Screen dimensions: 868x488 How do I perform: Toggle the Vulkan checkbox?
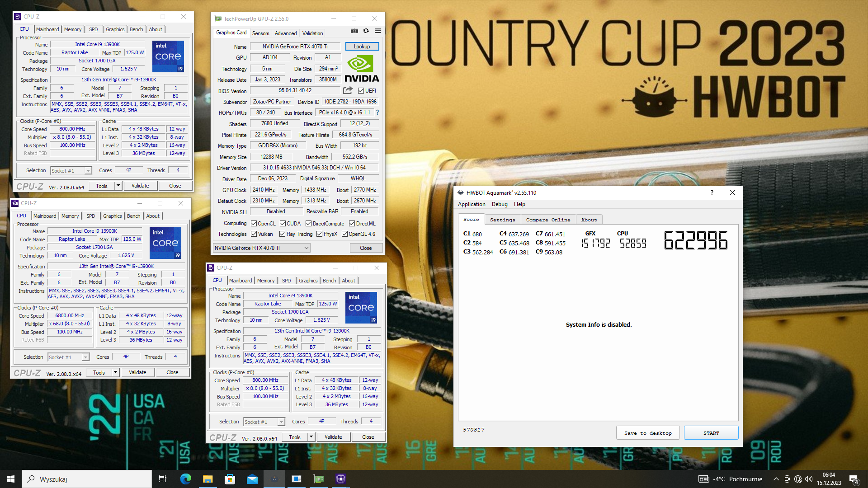pos(254,234)
